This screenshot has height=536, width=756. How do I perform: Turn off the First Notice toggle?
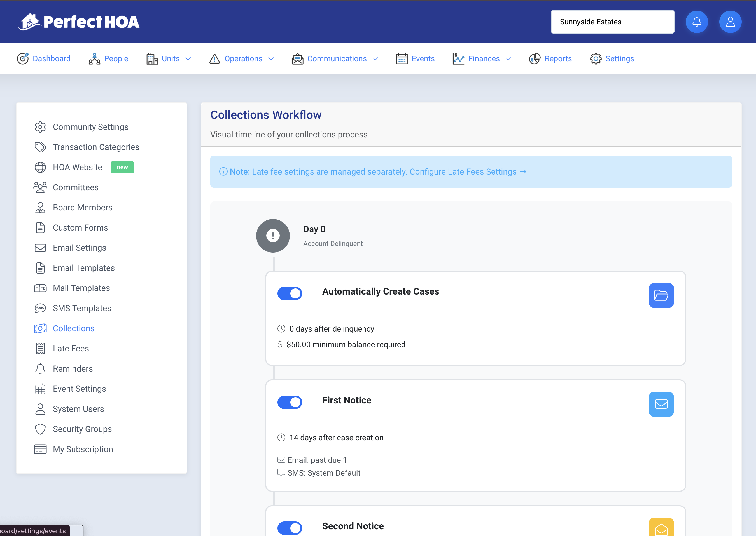(x=290, y=402)
